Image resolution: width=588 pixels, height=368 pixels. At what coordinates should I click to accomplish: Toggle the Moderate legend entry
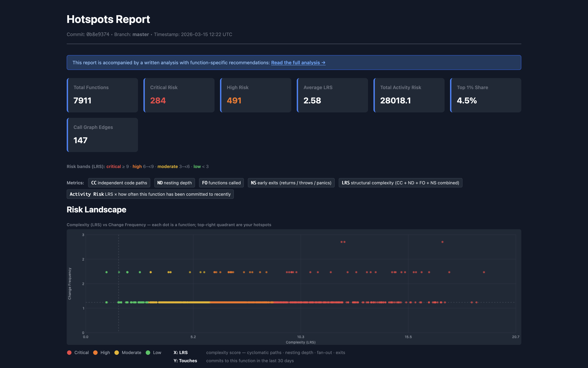coord(128,352)
